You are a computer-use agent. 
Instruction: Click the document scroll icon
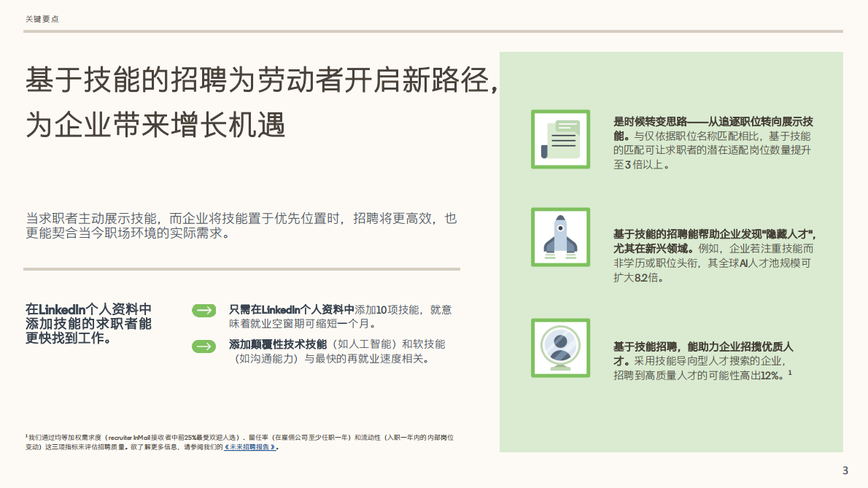coord(560,139)
